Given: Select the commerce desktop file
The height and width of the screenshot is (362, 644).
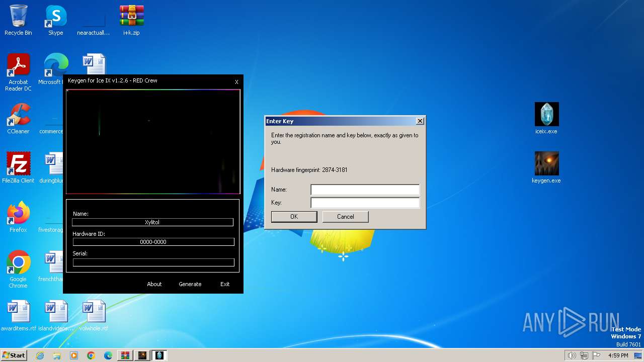Looking at the screenshot, I should coord(52,119).
